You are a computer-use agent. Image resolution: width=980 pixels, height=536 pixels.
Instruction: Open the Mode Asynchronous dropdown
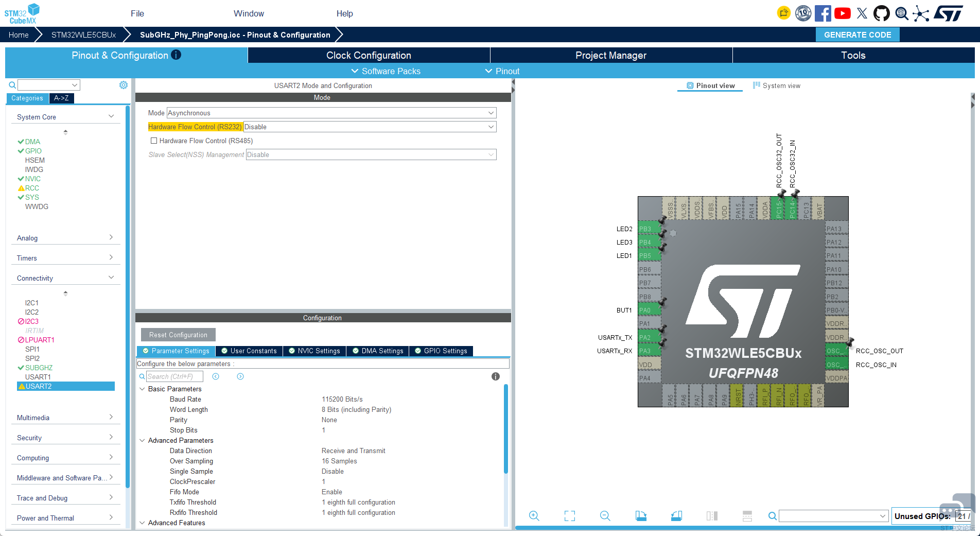(x=331, y=113)
